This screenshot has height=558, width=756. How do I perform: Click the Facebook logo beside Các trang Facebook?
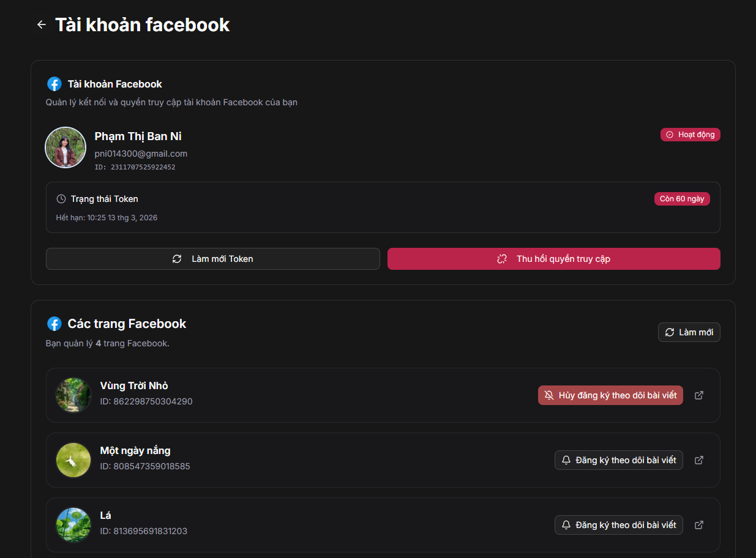tap(54, 324)
